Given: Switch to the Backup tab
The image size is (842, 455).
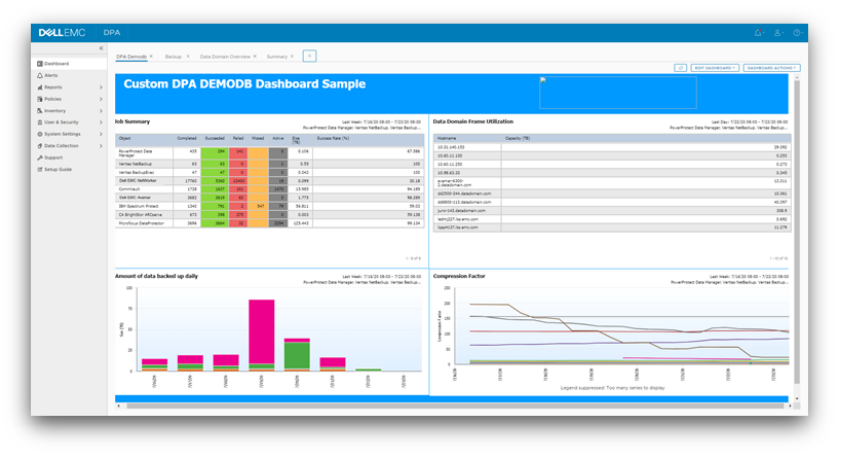Looking at the screenshot, I should pos(173,56).
